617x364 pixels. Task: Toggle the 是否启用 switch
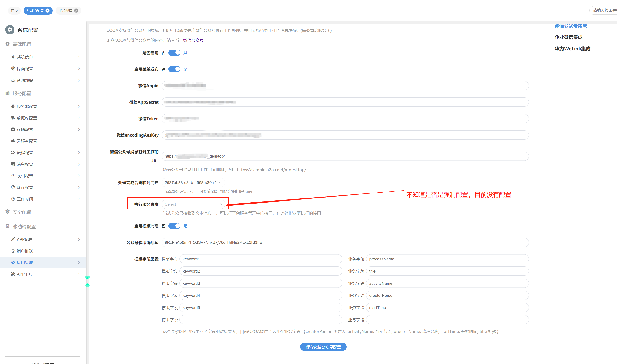[174, 53]
